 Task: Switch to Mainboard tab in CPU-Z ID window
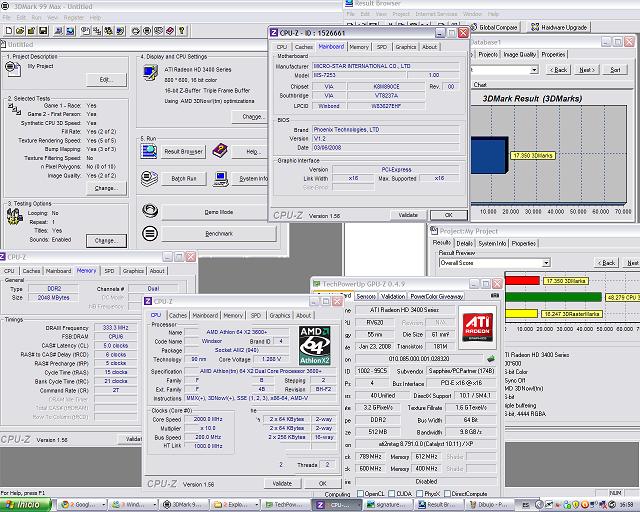[x=331, y=47]
